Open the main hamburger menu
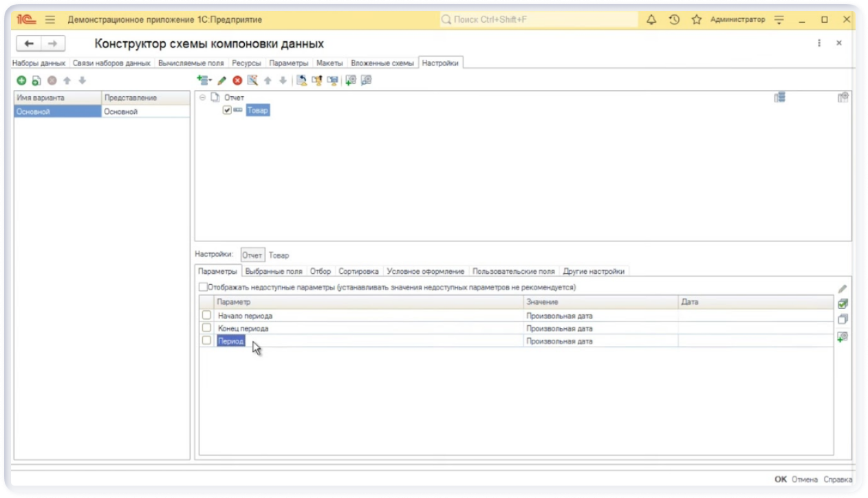The height and width of the screenshot is (498, 868). coord(50,20)
